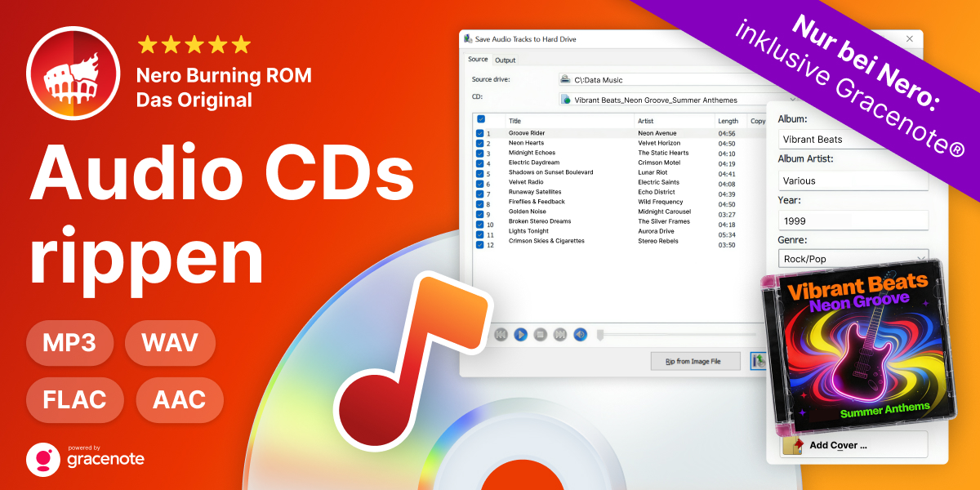Select the artist cell Midnight Carousel
The image size is (980, 490).
coord(664,212)
